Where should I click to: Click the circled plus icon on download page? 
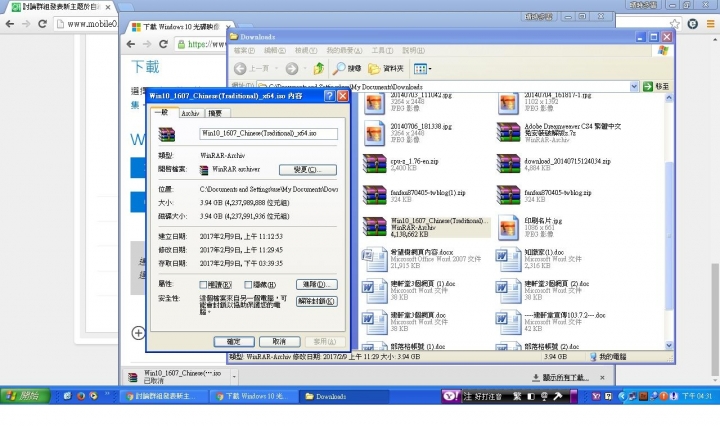pos(138,333)
